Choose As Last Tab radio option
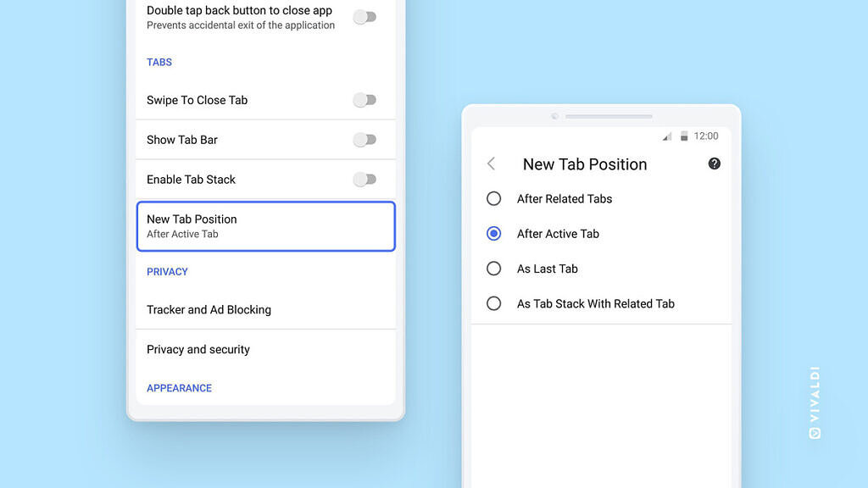 coord(494,269)
